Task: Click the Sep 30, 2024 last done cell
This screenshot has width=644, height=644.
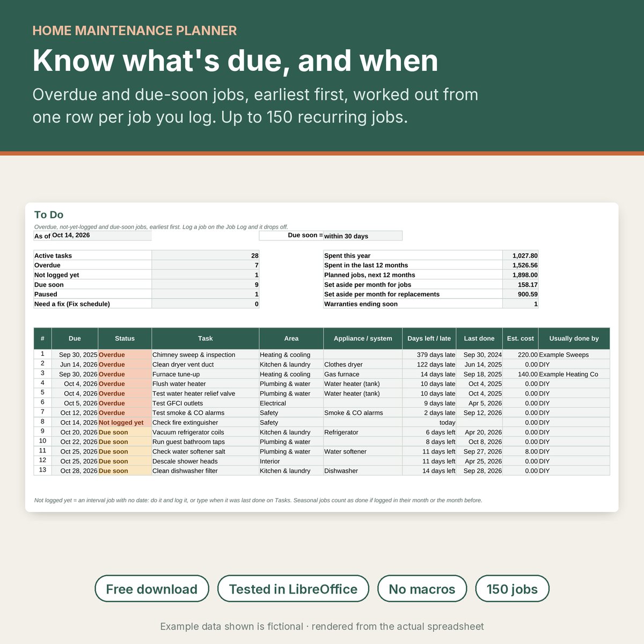Action: (x=479, y=355)
